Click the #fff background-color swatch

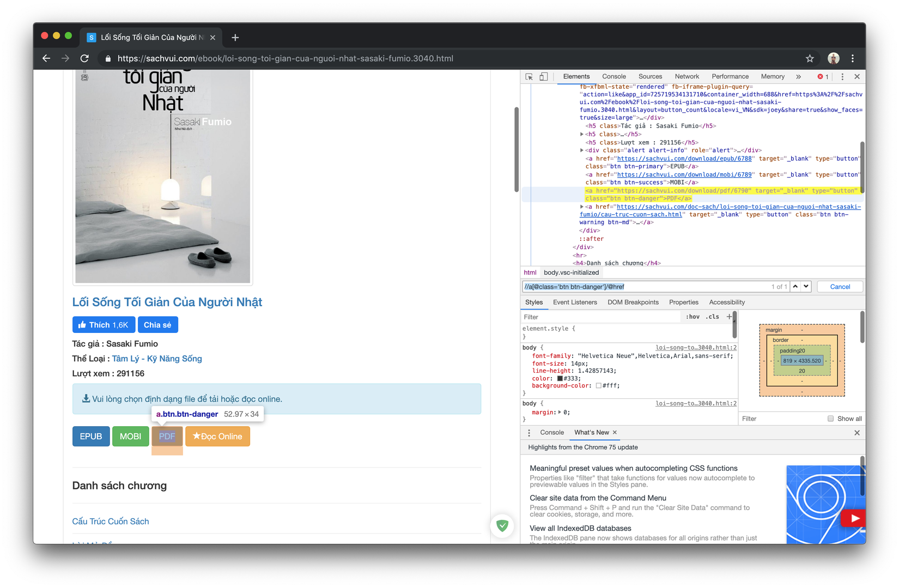coord(598,386)
